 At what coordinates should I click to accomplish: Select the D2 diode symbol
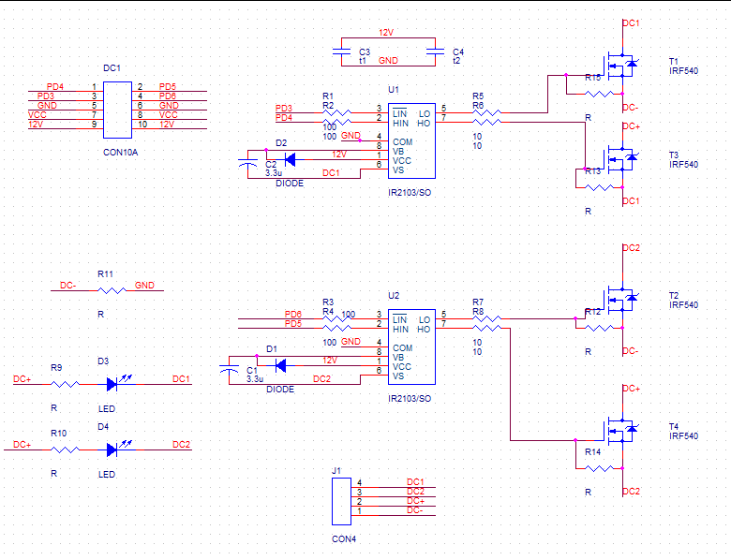290,160
